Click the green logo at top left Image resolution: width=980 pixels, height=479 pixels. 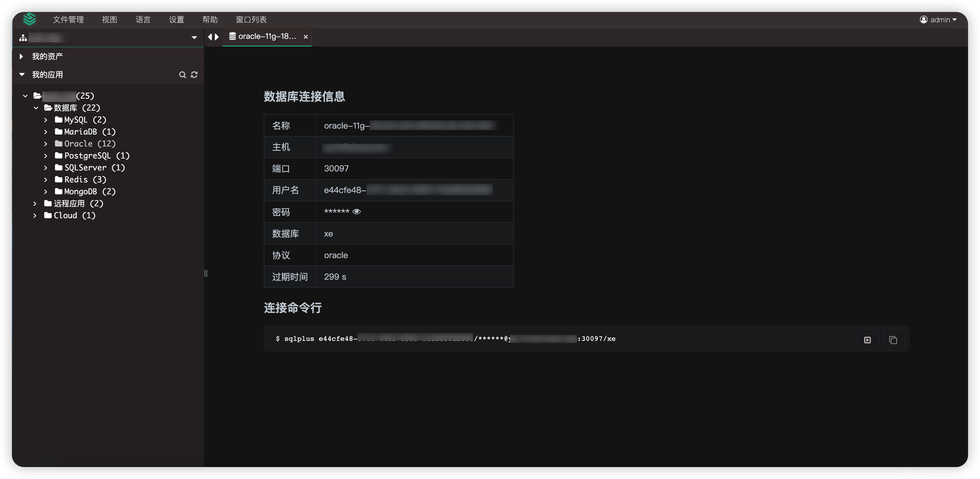[x=29, y=19]
